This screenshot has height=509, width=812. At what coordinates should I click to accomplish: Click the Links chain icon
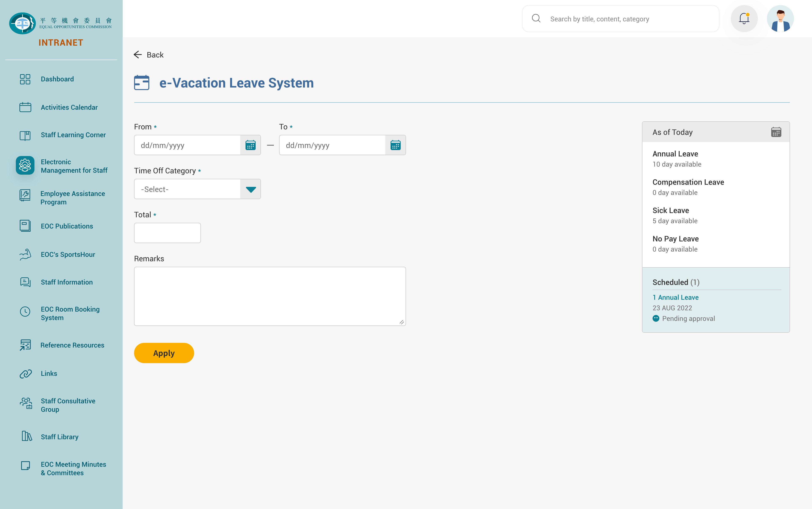click(25, 374)
